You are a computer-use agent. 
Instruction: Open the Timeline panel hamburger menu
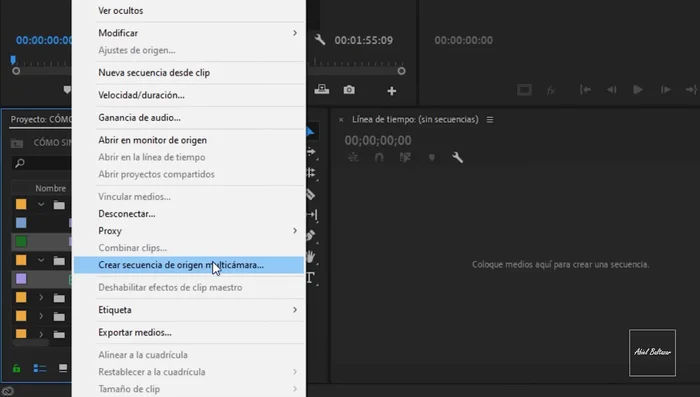click(x=490, y=120)
